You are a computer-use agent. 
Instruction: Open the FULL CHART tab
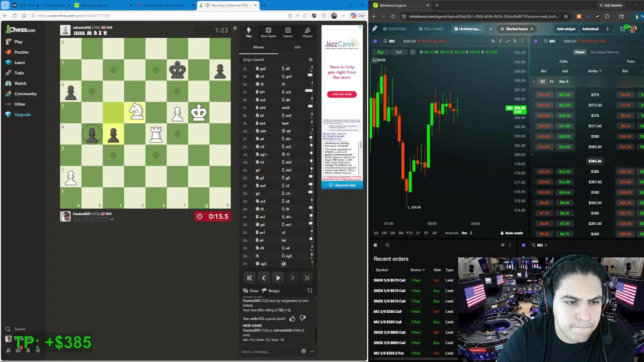coord(431,29)
